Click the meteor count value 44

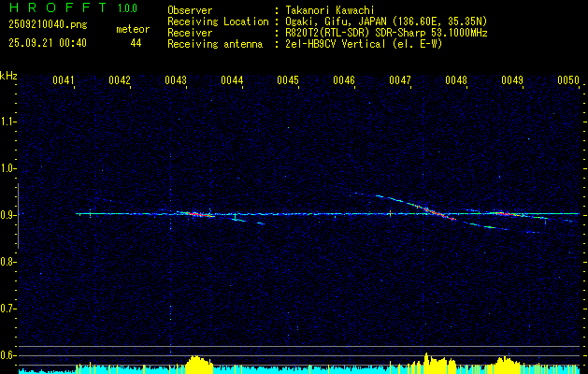[x=136, y=43]
